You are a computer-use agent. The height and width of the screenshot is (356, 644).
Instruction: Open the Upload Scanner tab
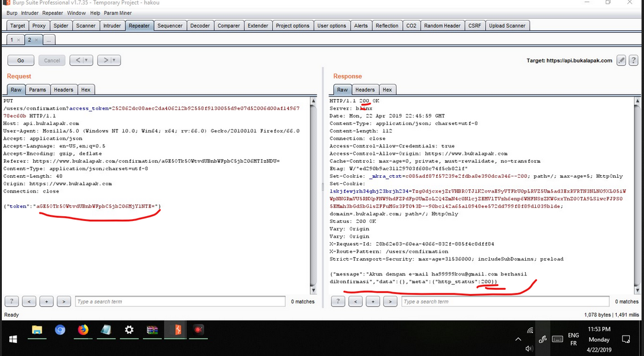(507, 25)
